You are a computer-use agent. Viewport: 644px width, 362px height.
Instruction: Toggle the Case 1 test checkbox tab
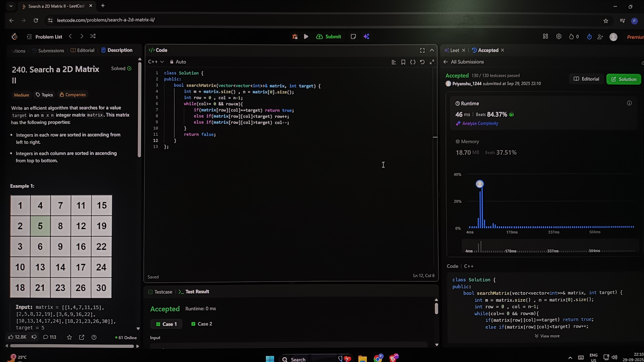click(x=167, y=324)
